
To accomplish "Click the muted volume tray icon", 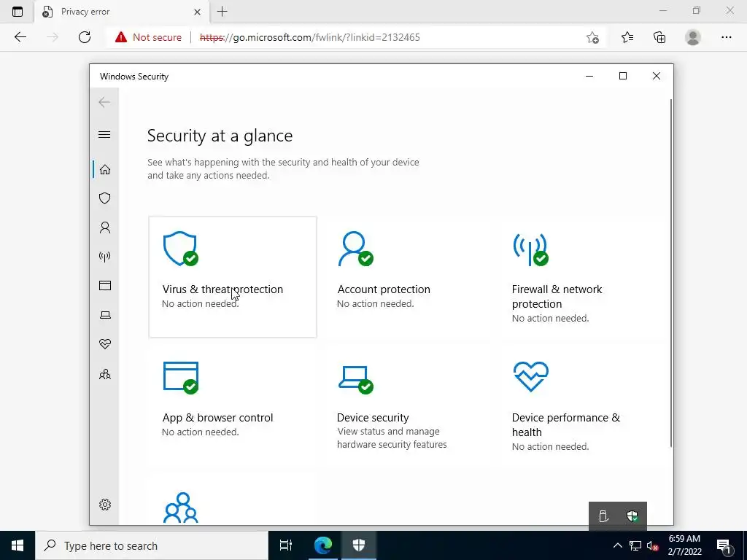I will [653, 545].
